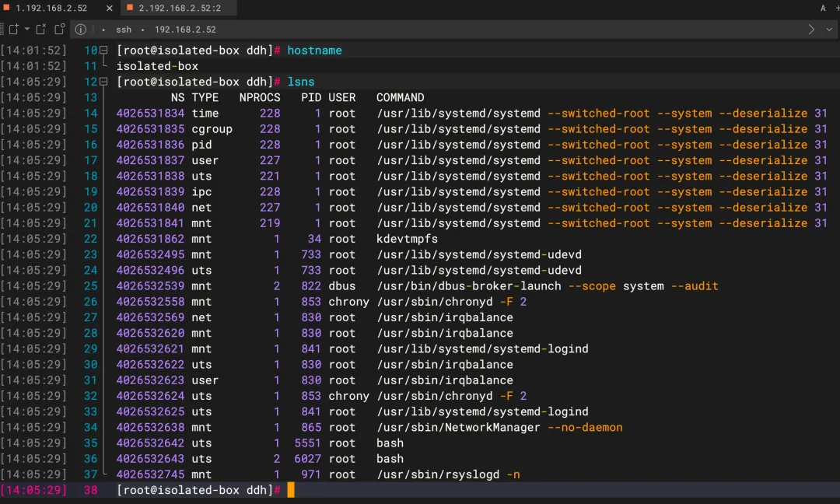The width and height of the screenshot is (840, 504).
Task: Click the orange session icon on first tab
Action: click(6, 8)
